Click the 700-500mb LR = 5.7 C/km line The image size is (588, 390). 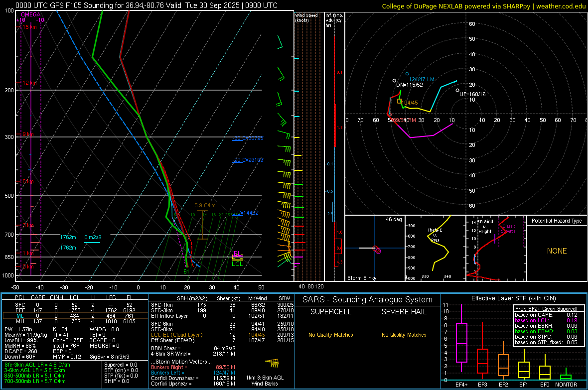tap(35, 381)
